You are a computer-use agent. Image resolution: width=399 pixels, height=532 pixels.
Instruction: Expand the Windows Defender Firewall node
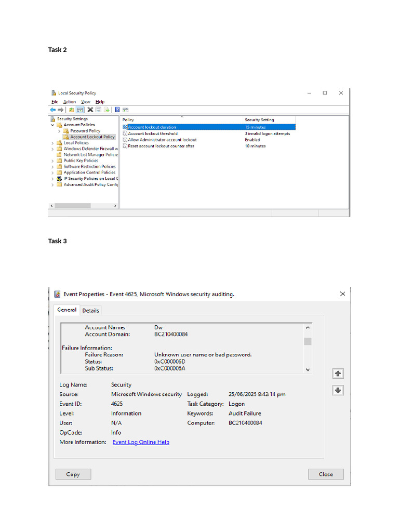click(52, 149)
